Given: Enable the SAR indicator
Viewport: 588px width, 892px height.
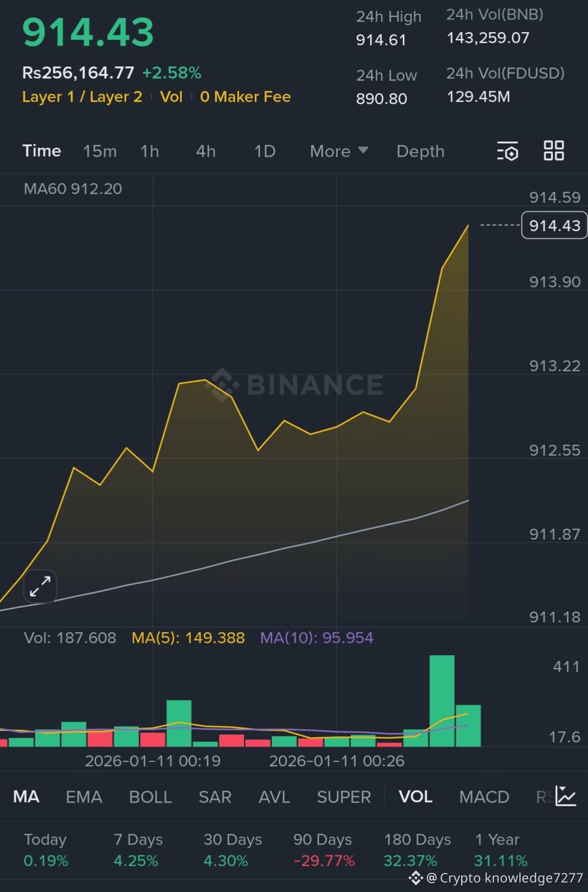Looking at the screenshot, I should pos(215,797).
